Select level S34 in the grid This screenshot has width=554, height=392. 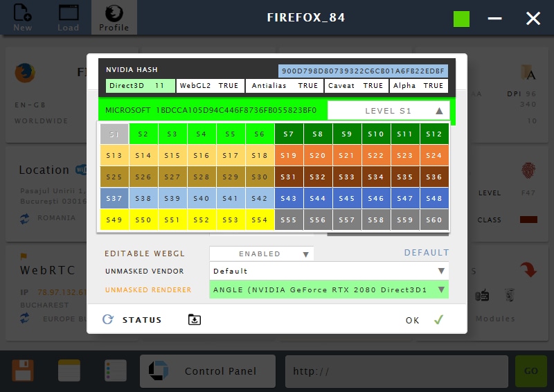[x=376, y=177]
